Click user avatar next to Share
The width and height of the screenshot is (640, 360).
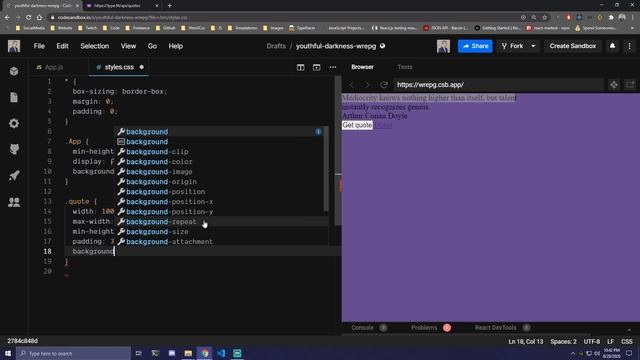443,46
